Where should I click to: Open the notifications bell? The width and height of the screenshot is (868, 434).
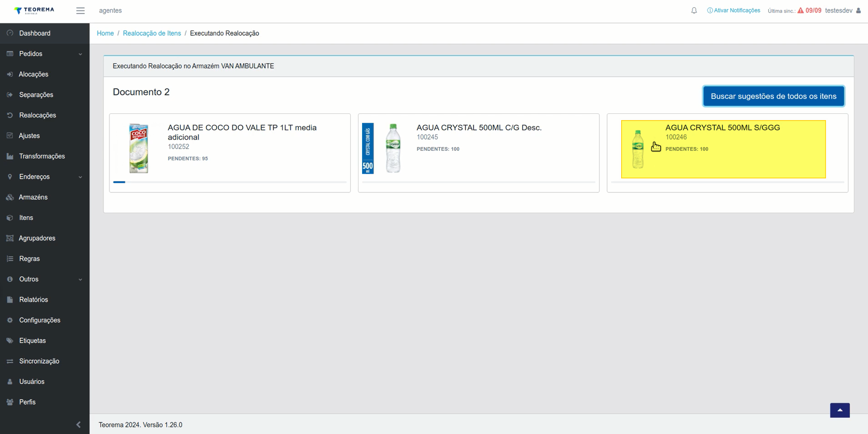click(x=694, y=10)
